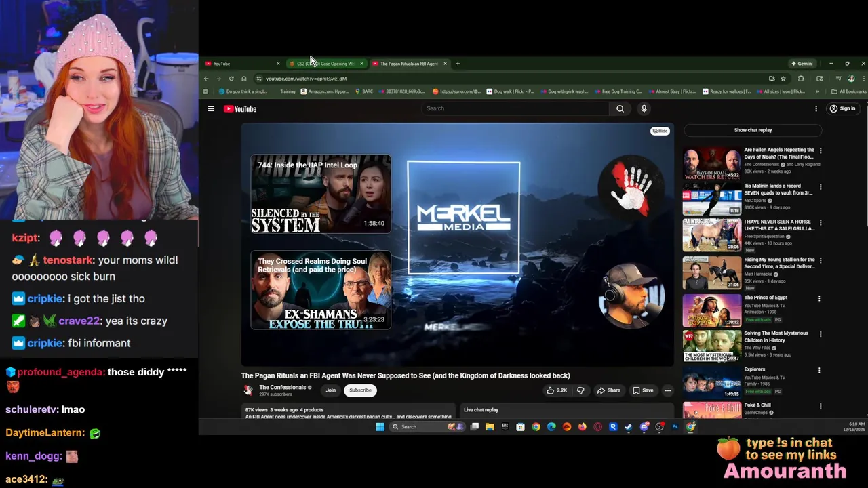The width and height of the screenshot is (868, 488).
Task: Dislike the video with thumbs down
Action: click(x=580, y=390)
